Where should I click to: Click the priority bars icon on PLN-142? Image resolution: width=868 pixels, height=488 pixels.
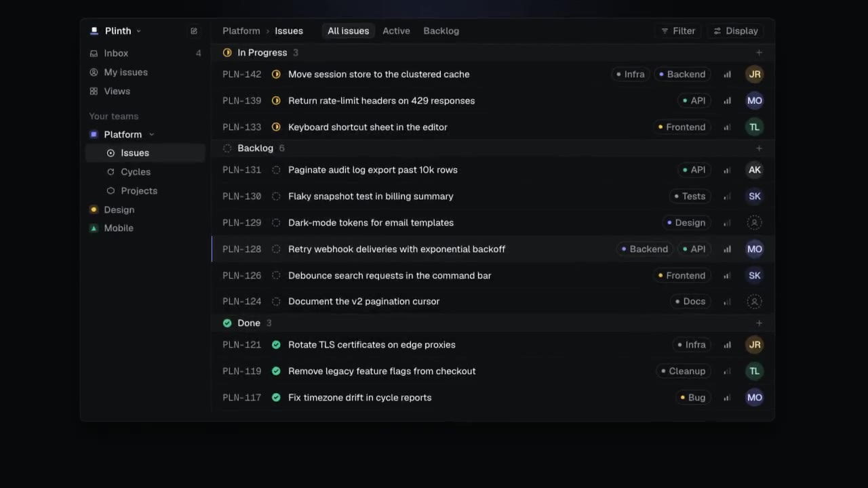(727, 75)
